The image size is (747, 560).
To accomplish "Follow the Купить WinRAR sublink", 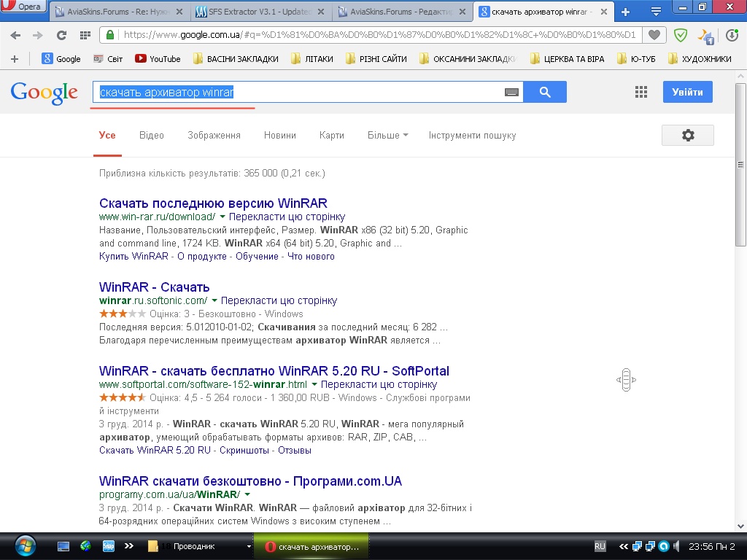I will [134, 256].
